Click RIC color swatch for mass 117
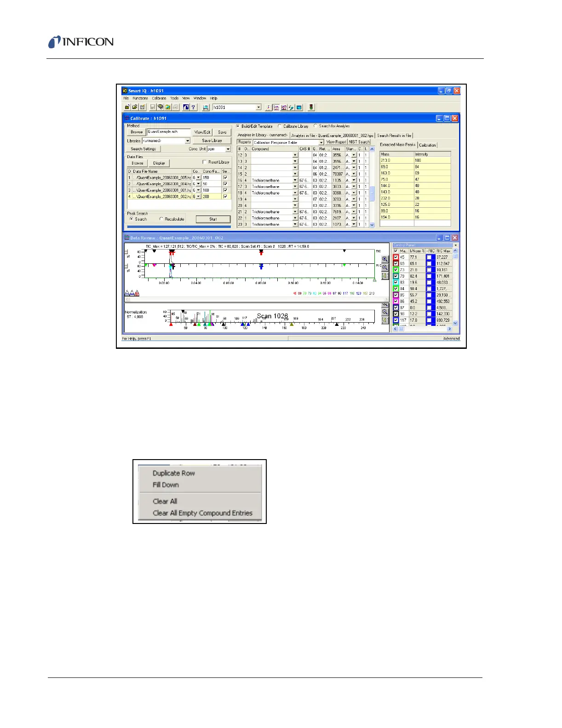This screenshot has height=728, width=562. (x=430, y=320)
